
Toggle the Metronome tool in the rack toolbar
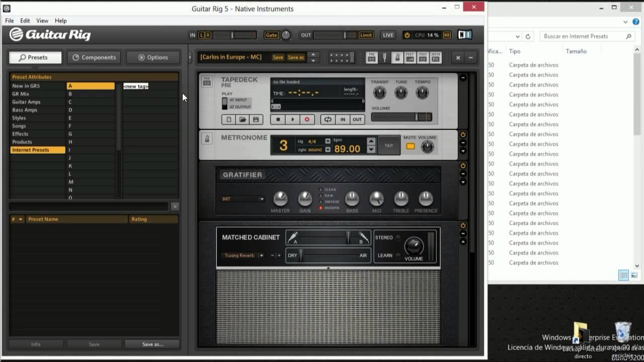click(x=397, y=57)
